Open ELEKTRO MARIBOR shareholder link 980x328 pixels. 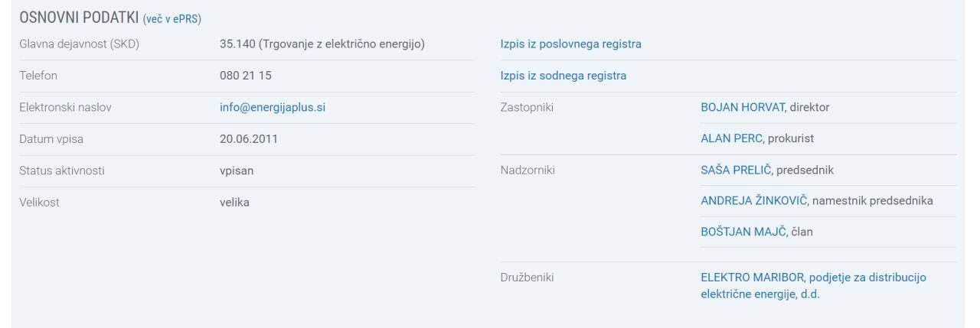tap(813, 278)
